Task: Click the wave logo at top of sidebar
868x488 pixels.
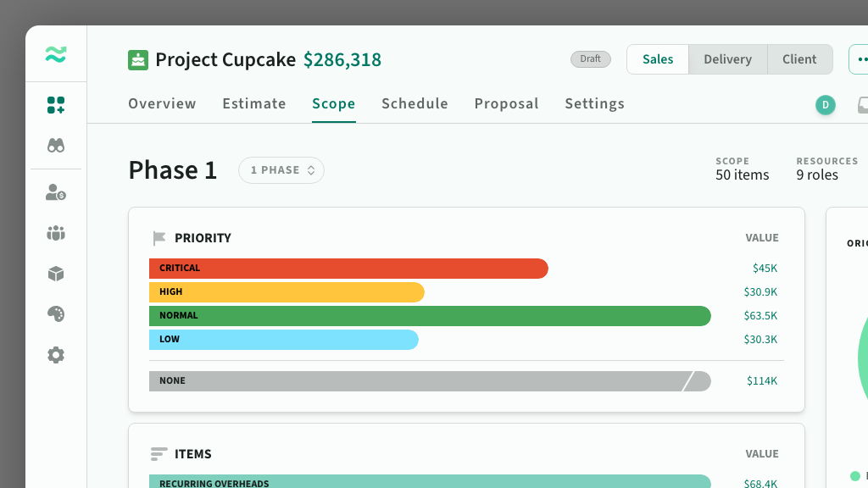Action: coord(56,54)
